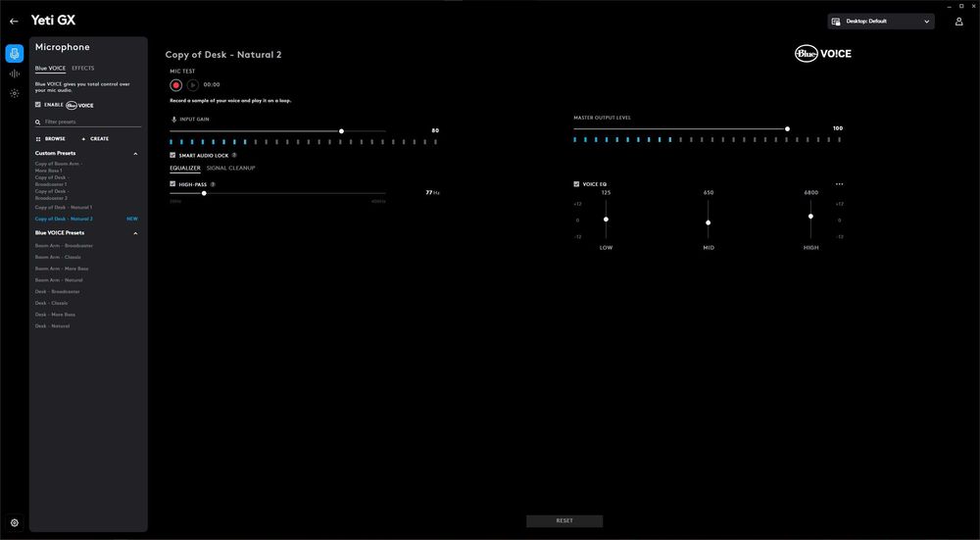Viewport: 980px width, 540px height.
Task: Click the Master Output Level value 100
Action: [x=838, y=128]
